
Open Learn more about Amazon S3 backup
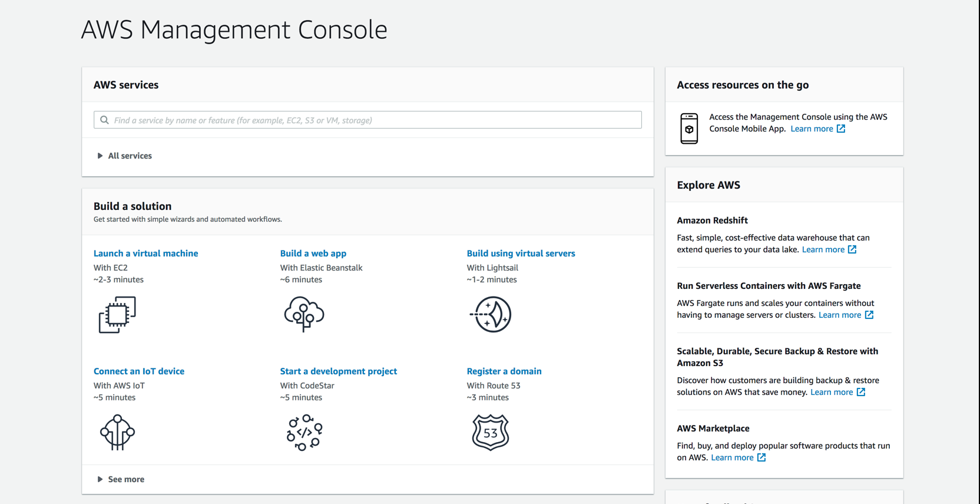[x=832, y=392]
